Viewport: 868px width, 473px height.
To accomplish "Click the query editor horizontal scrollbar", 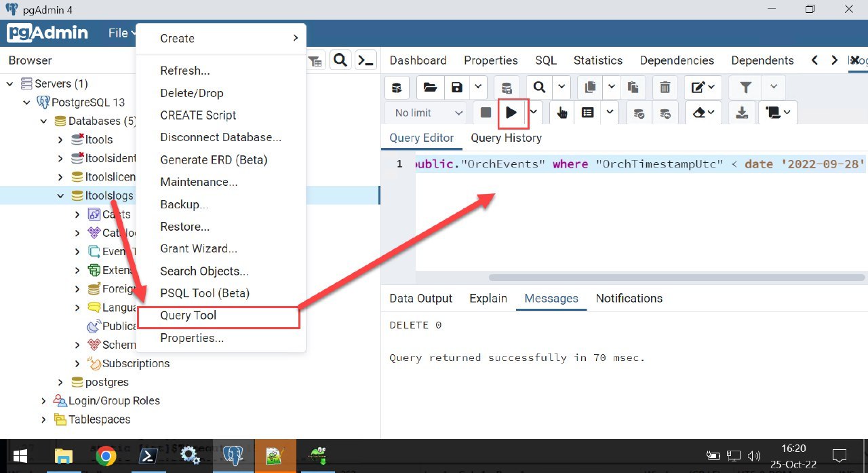I will (676, 278).
